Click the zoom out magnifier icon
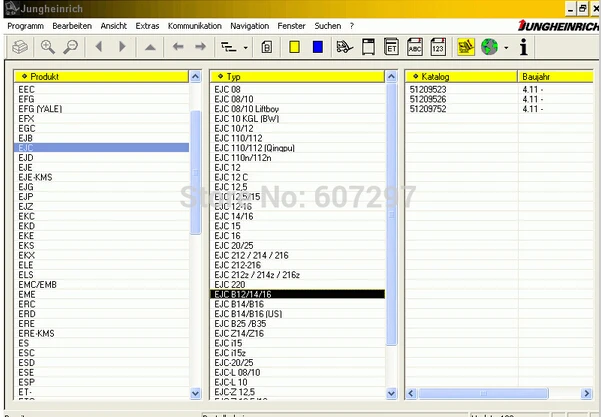The width and height of the screenshot is (601, 417). [x=71, y=47]
